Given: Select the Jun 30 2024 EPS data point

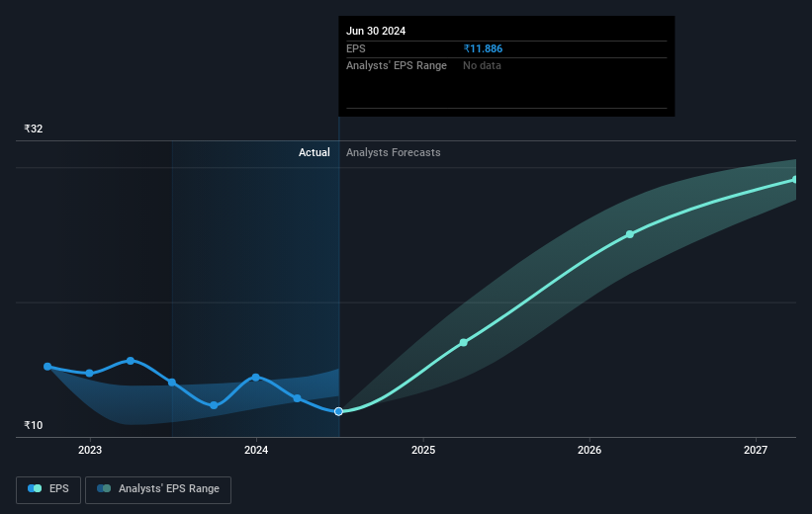Looking at the screenshot, I should pyautogui.click(x=338, y=411).
